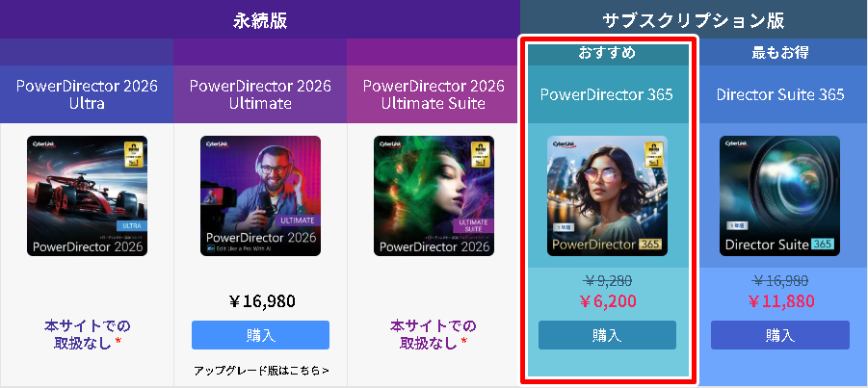Click the ¥6,200 sale price
This screenshot has width=868, height=388.
click(x=607, y=301)
